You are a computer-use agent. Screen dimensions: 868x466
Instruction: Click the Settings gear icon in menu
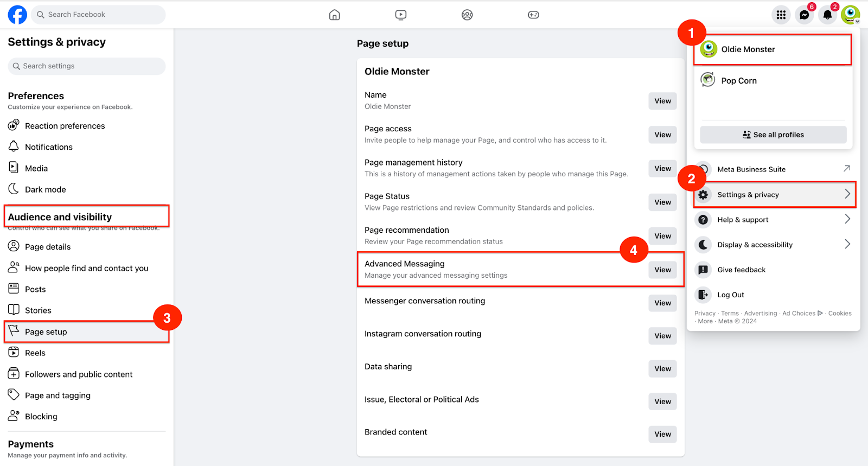coord(703,195)
